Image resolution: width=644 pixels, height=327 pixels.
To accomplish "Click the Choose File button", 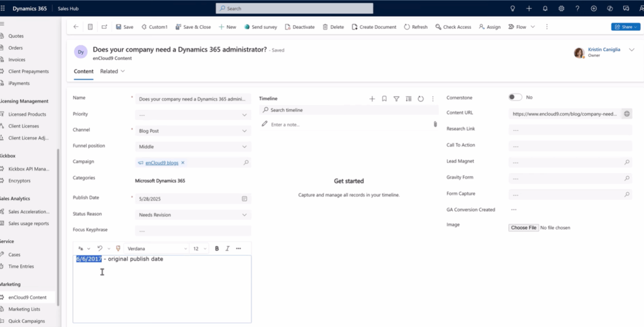I will (524, 228).
